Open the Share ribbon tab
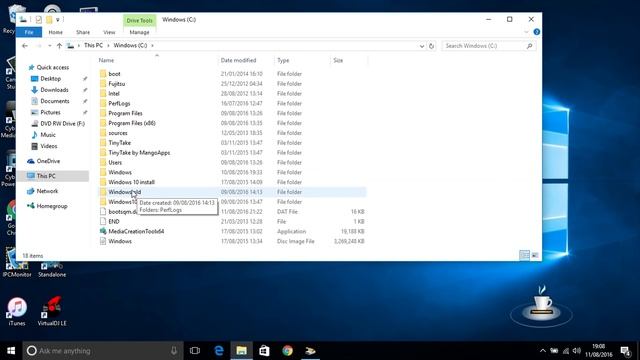This screenshot has width=640, height=360. pyautogui.click(x=83, y=32)
